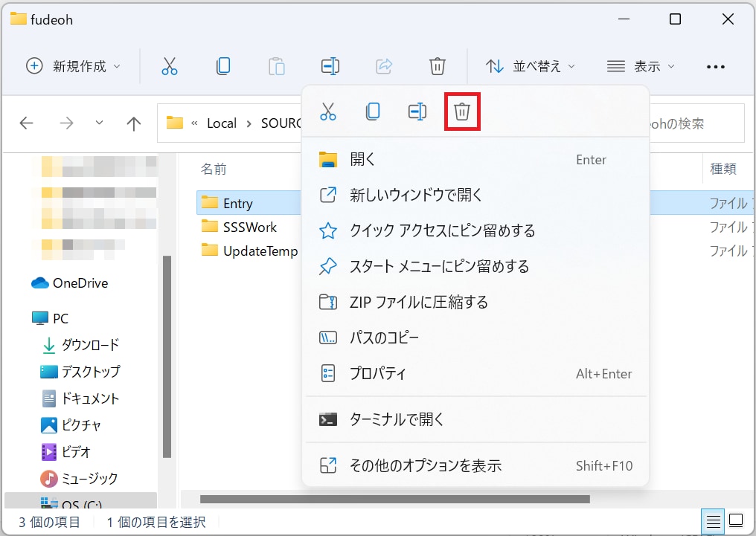Choose ZIP ファイルに圧縮する
Screen dimensions: 756x536
475,302
